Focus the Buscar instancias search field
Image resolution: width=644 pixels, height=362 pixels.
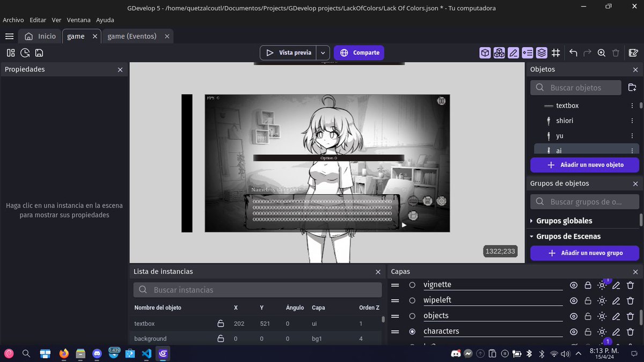pos(258,290)
